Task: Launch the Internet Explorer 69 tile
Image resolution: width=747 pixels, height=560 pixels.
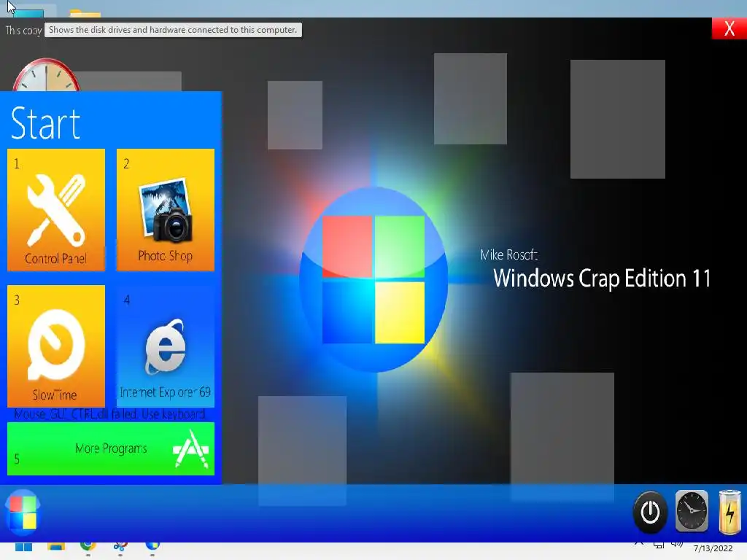Action: tap(166, 346)
